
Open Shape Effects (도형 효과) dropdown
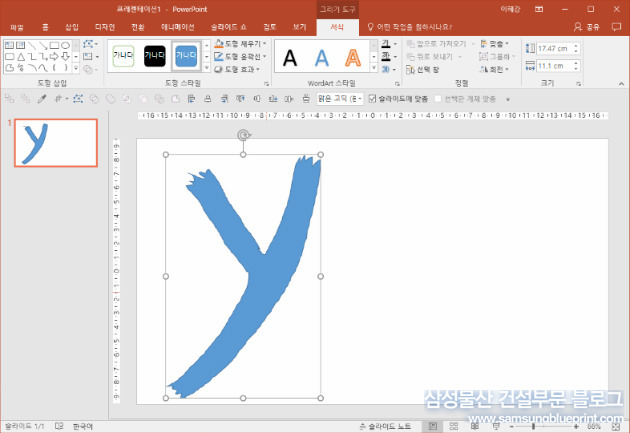[237, 69]
